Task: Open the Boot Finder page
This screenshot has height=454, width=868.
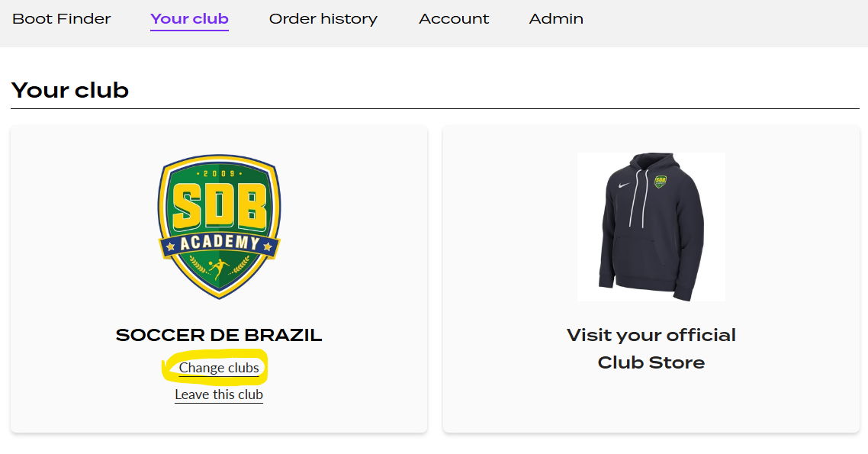Action: [61, 19]
